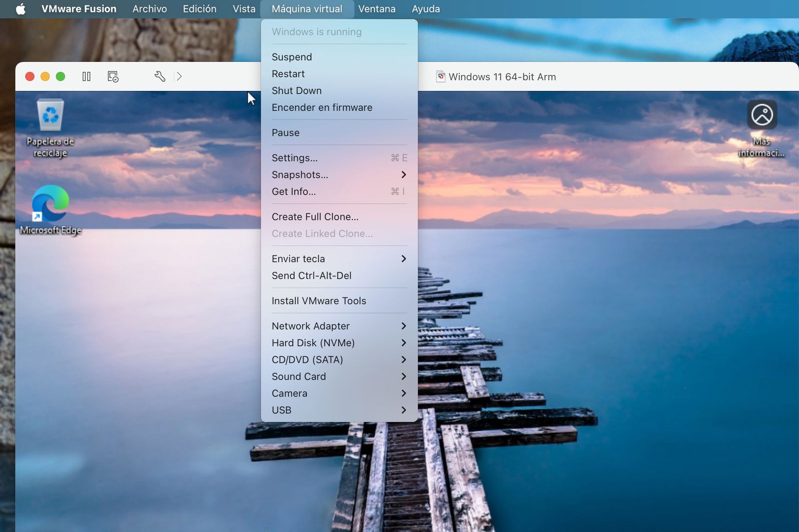Close the Máquina virtual menu
The height and width of the screenshot is (532, 799).
(x=307, y=9)
